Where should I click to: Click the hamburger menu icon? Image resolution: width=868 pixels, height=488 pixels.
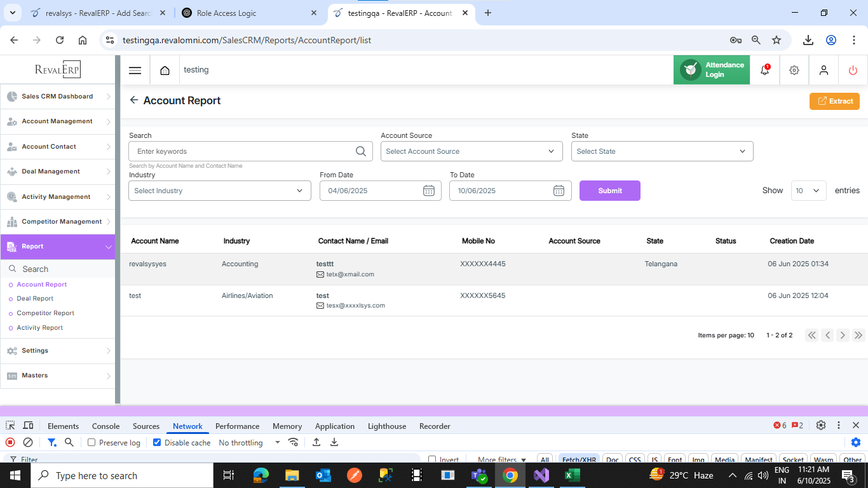(x=135, y=71)
